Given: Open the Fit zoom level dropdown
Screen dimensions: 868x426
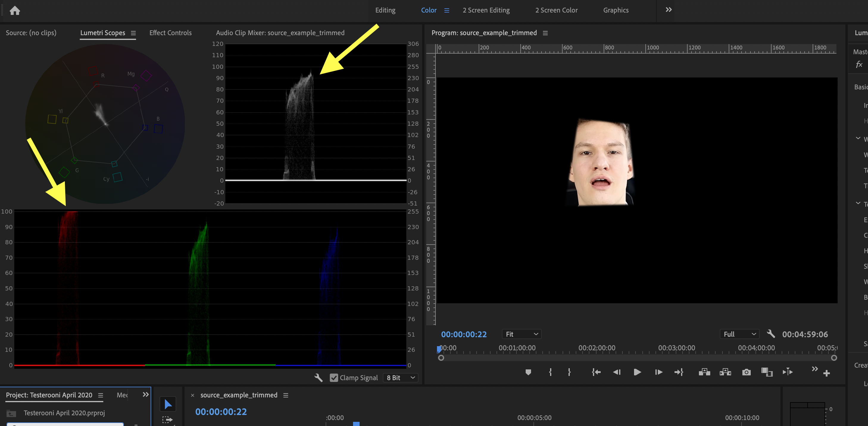Looking at the screenshot, I should pos(521,334).
